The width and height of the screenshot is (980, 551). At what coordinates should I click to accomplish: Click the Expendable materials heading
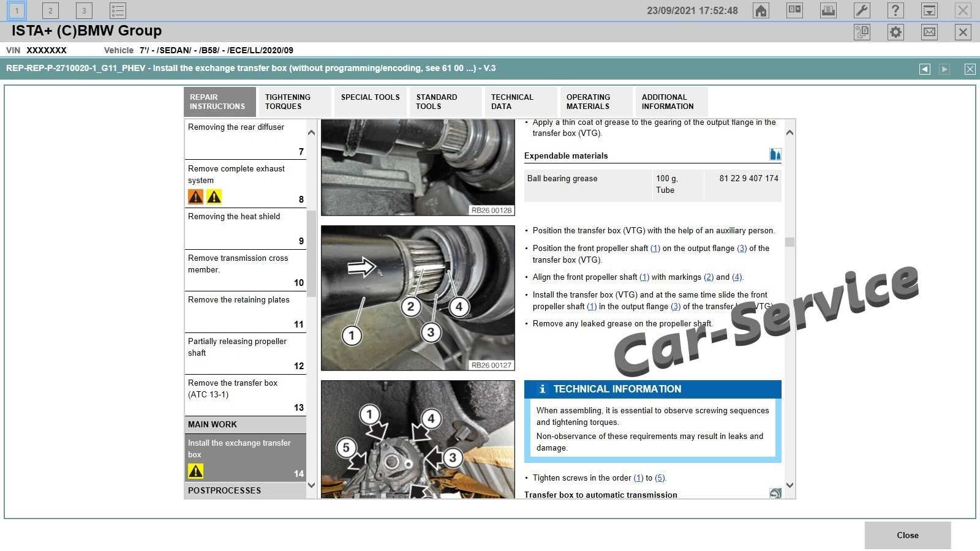point(566,156)
